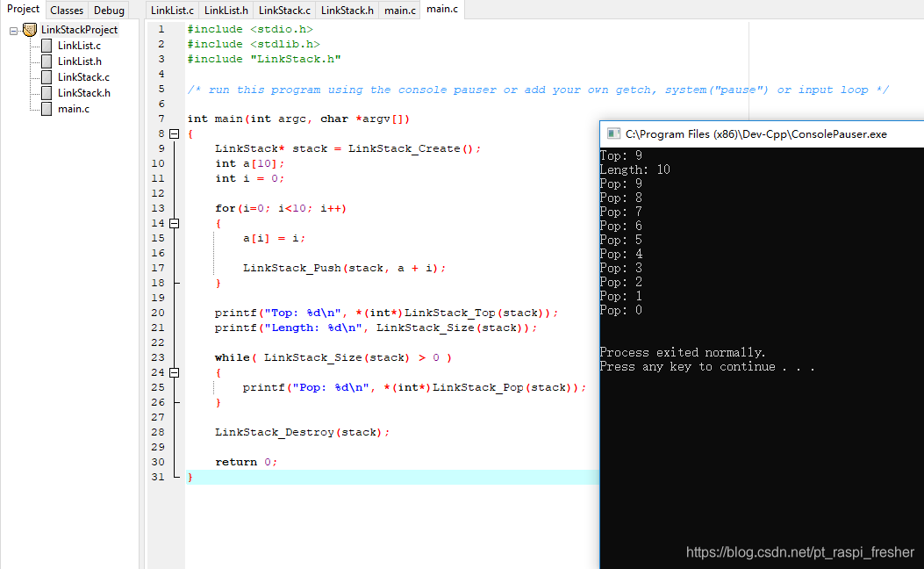924x569 pixels.
Task: Click 'Top: 9' in console output
Action: pos(621,155)
